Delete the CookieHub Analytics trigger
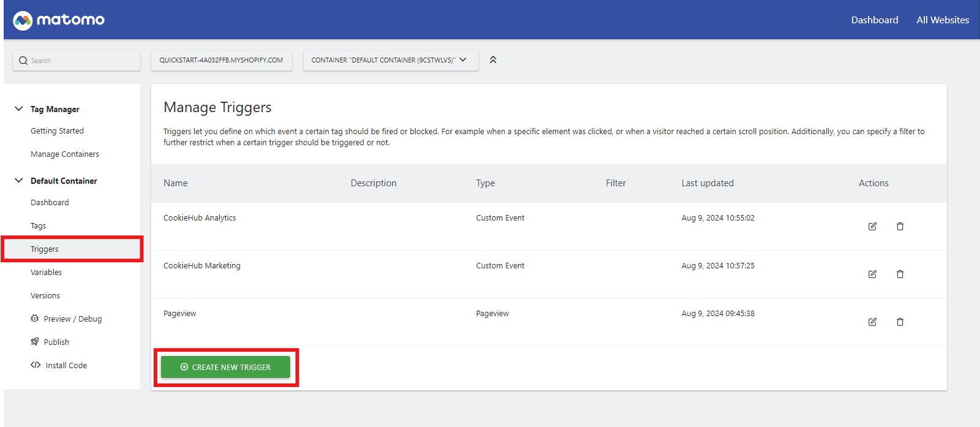 pos(900,226)
